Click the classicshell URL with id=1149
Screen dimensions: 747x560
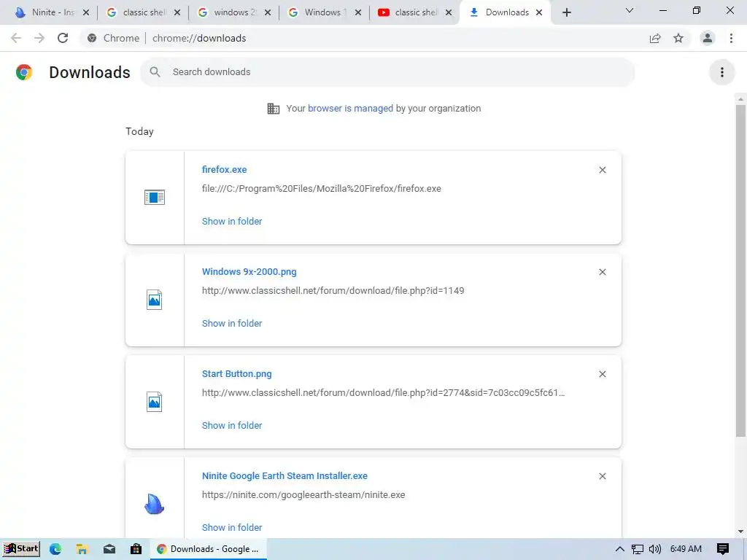(333, 290)
